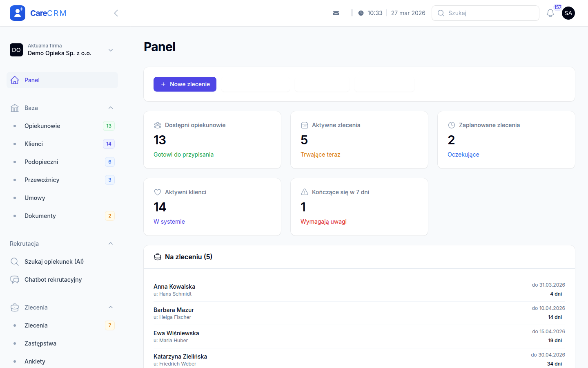
Task: Collapse the sidebar with the arrow icon
Action: point(116,13)
